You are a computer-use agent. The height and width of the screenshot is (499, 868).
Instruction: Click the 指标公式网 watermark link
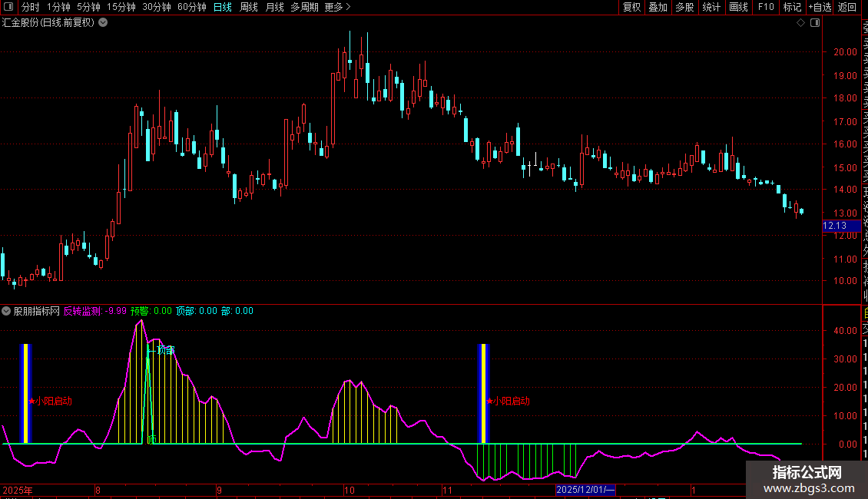807,480
